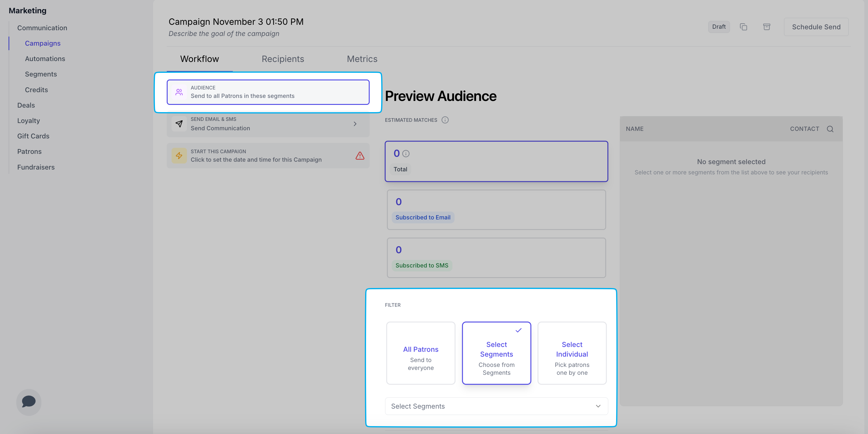Viewport: 868px width, 434px height.
Task: Click the lightning bolt Start Campaign icon
Action: (x=179, y=155)
